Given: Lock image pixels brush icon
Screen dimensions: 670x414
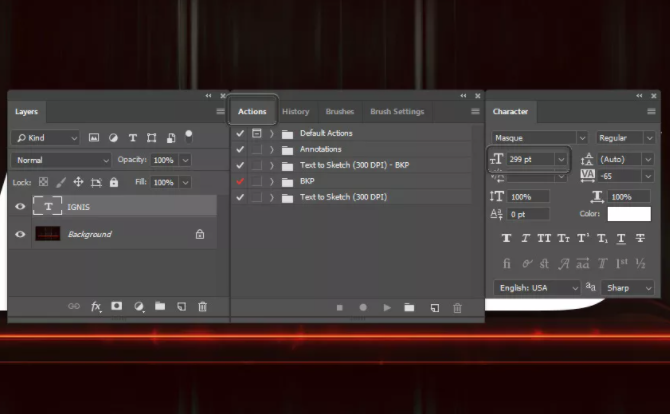Looking at the screenshot, I should 61,182.
